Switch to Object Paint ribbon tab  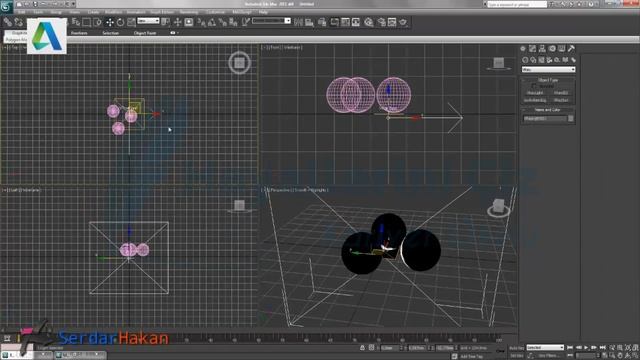pyautogui.click(x=145, y=33)
